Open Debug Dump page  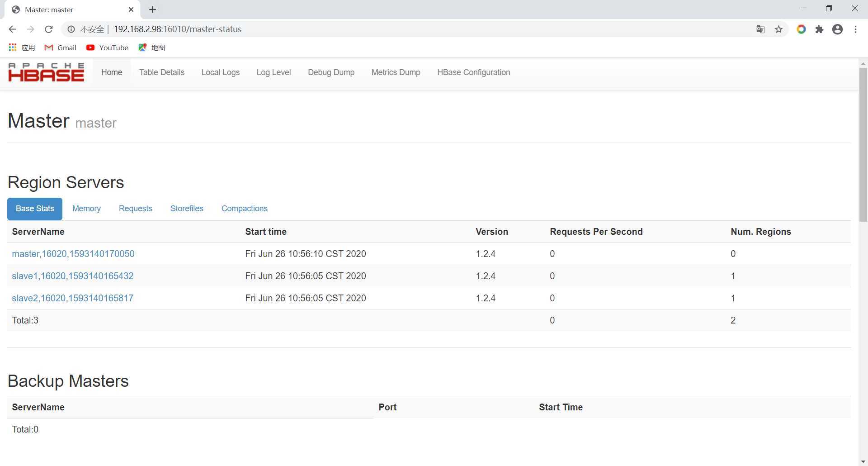point(331,72)
